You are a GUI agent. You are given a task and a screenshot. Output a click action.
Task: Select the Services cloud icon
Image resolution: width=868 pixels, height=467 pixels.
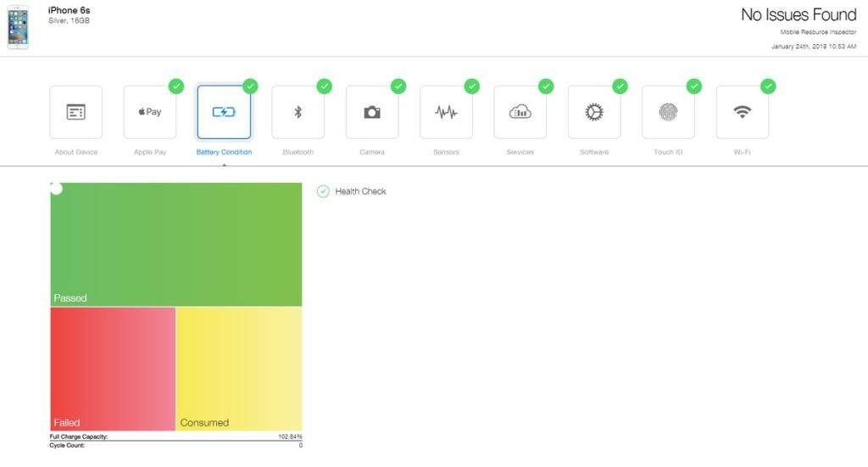(520, 113)
